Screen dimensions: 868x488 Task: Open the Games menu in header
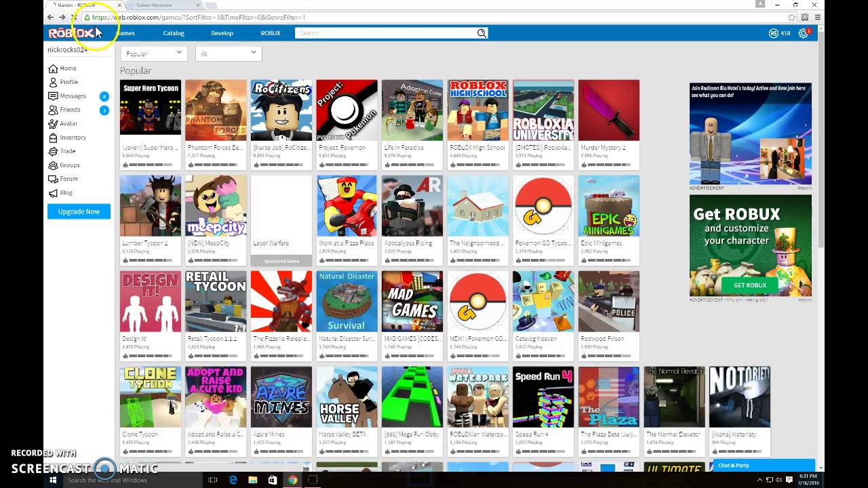pyautogui.click(x=125, y=33)
